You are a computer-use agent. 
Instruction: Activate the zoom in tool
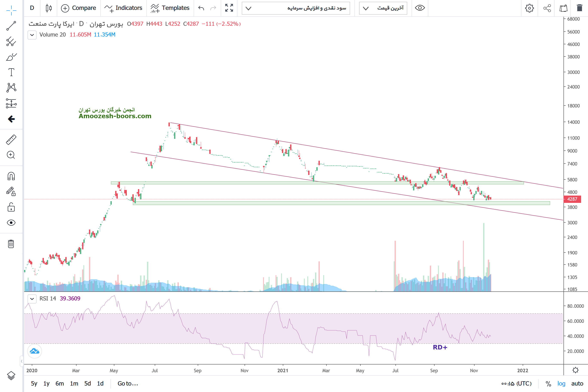click(11, 155)
